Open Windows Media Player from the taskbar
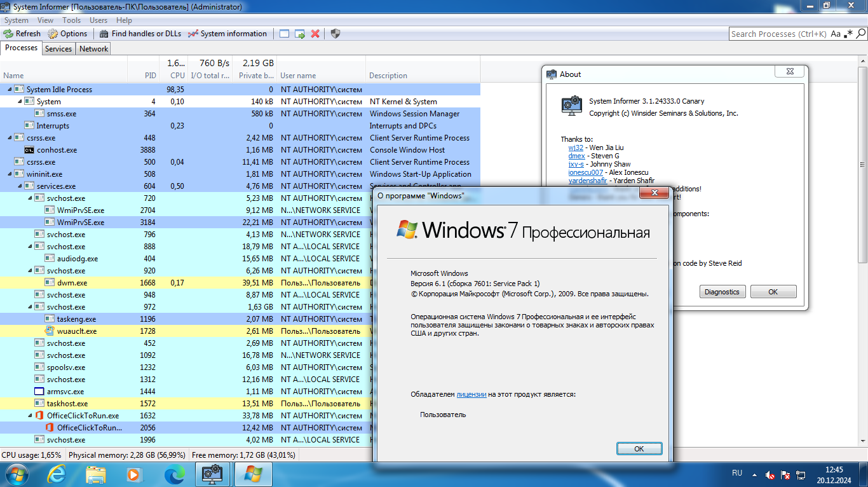This screenshot has height=487, width=868. (134, 474)
